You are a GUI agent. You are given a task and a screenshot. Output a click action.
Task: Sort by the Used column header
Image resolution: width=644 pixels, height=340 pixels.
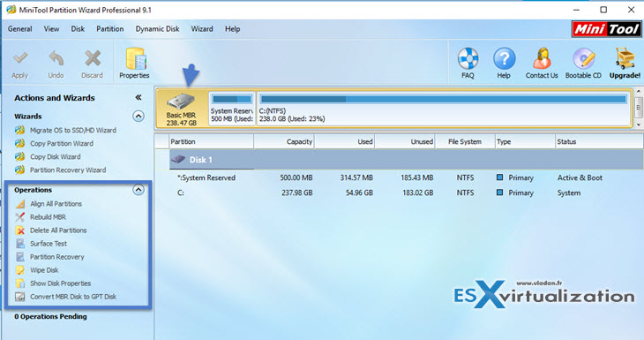click(345, 141)
